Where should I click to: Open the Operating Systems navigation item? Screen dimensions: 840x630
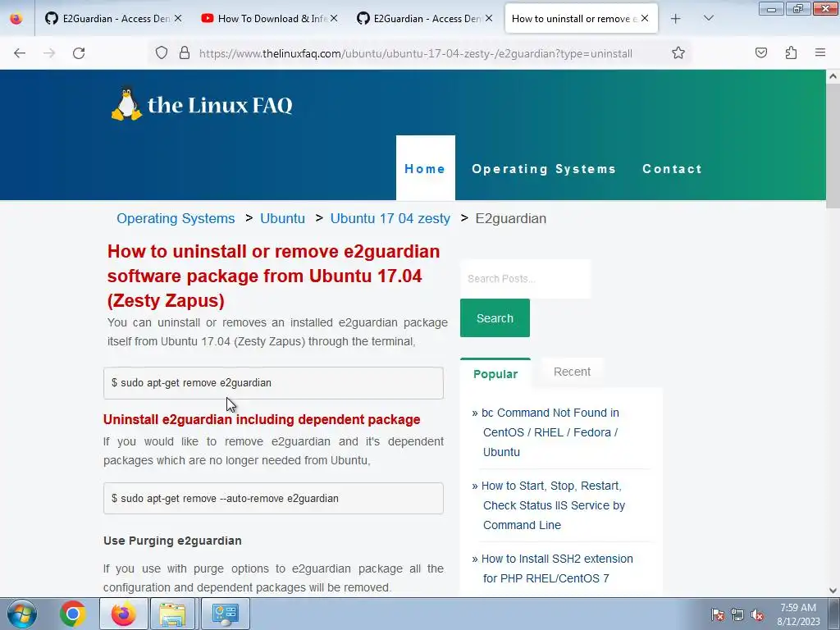pos(544,169)
